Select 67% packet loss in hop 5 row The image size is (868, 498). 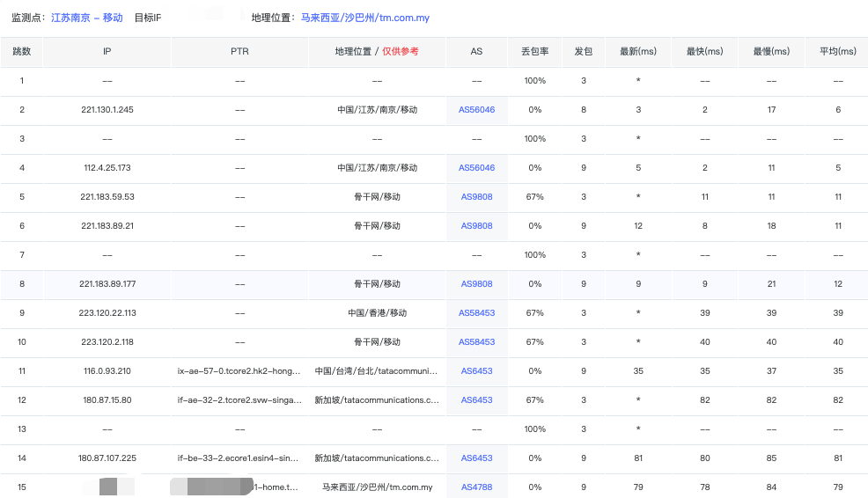point(534,196)
